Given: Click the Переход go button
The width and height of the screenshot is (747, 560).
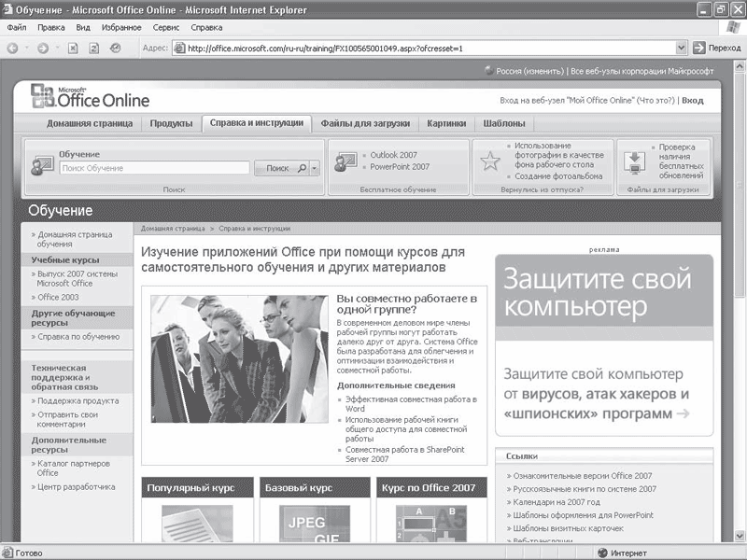Looking at the screenshot, I should pos(717,49).
